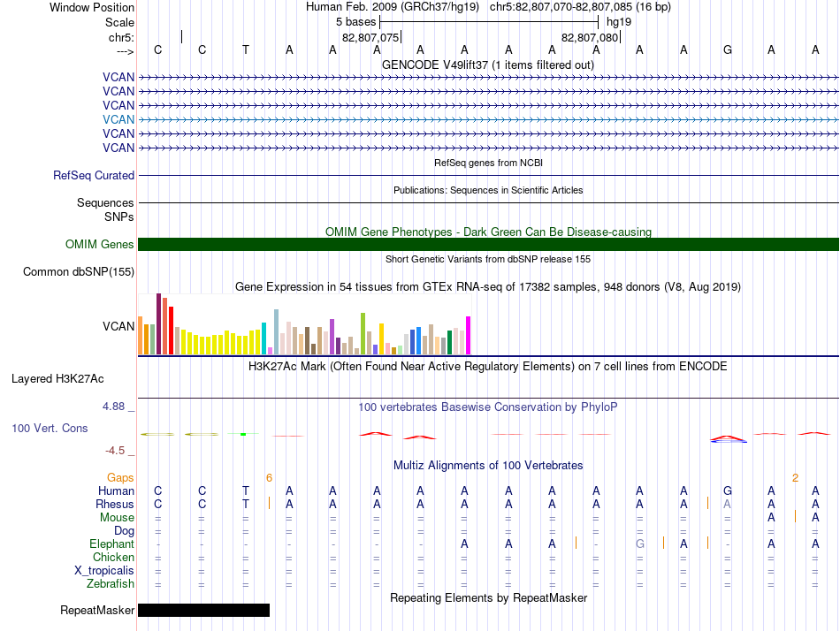840x631 pixels.
Task: Click the T base in the reference sequence row
Action: (245, 49)
